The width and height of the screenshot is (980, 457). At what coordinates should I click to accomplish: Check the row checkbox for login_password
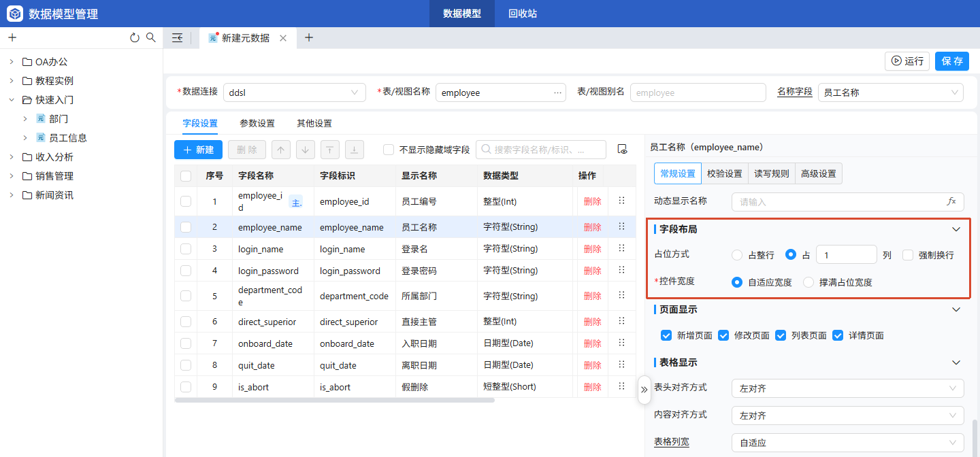(186, 270)
